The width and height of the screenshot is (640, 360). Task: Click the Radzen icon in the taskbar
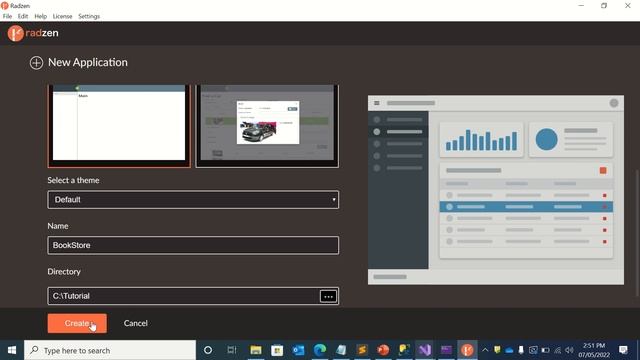(467, 350)
